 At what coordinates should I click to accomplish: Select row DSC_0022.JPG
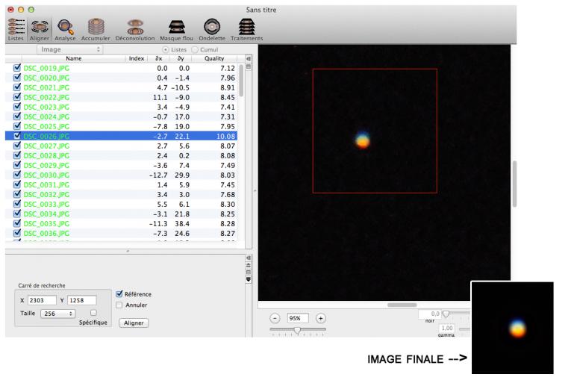click(x=121, y=97)
